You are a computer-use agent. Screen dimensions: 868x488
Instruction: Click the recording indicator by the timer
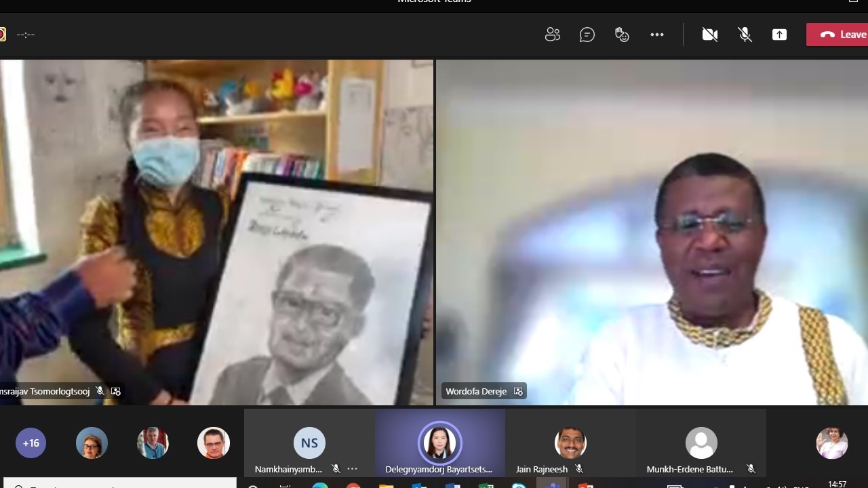(x=2, y=35)
